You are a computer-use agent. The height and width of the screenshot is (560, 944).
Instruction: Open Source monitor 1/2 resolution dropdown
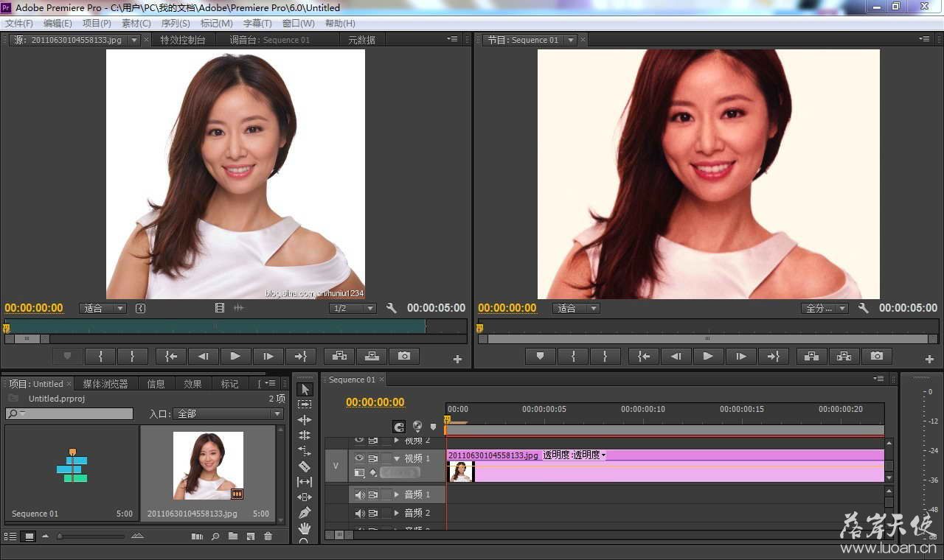tap(353, 308)
